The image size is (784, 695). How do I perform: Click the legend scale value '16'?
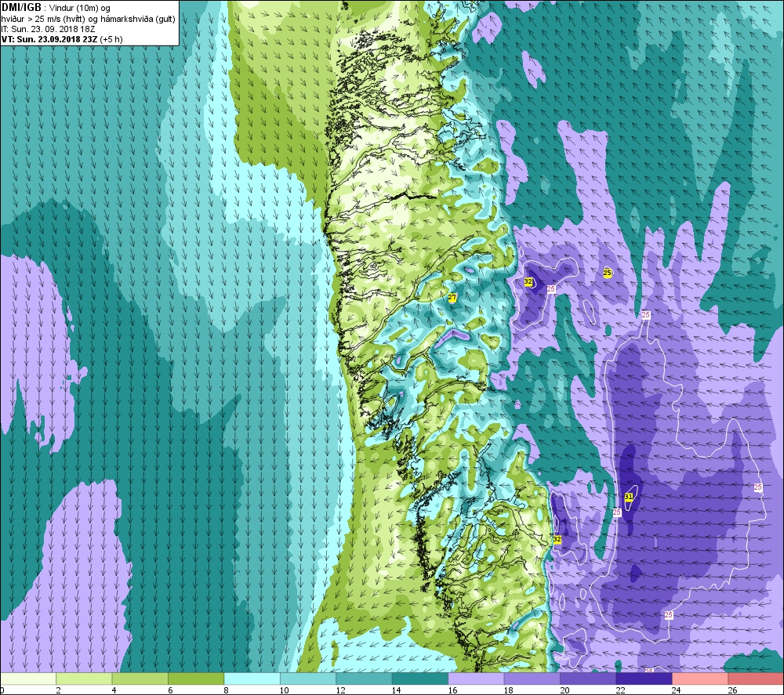(452, 690)
